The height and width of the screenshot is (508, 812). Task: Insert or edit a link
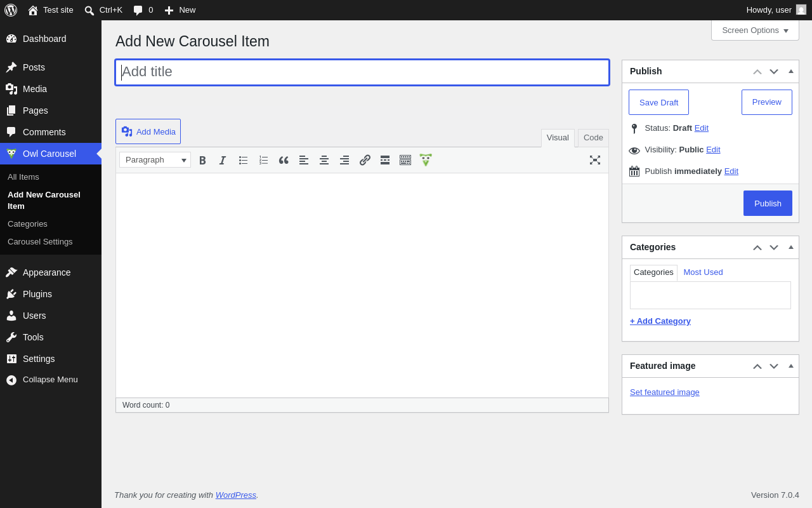click(x=365, y=160)
